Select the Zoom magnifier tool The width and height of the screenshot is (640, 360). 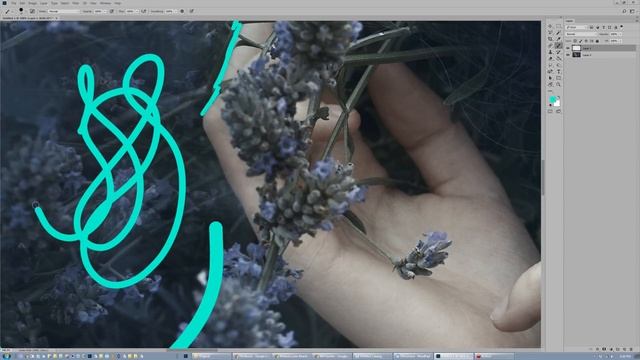click(558, 84)
